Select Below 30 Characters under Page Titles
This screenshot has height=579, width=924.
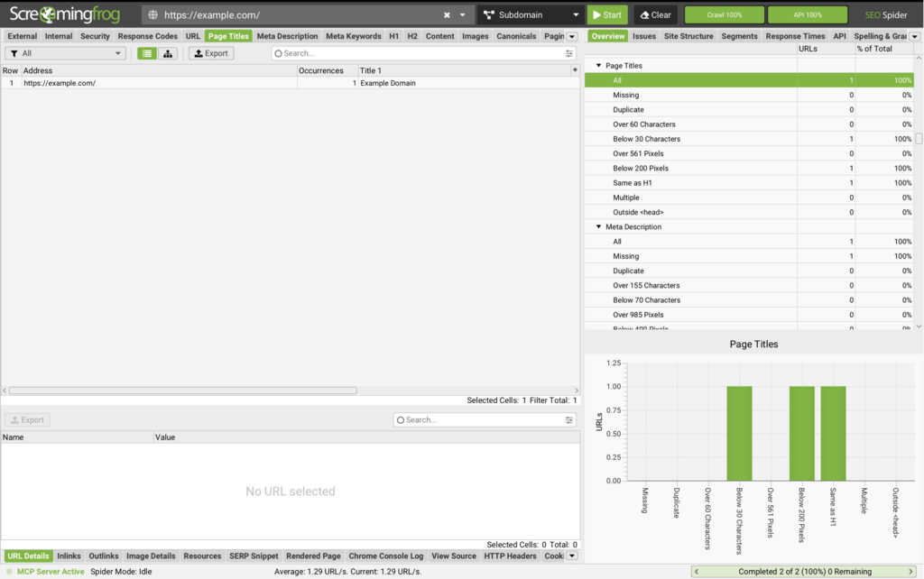tap(749, 139)
